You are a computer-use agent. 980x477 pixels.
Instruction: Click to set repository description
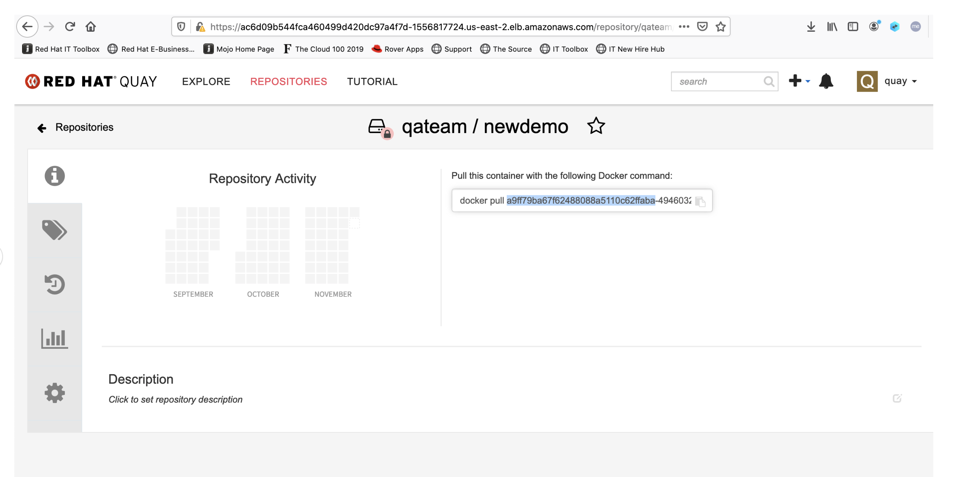pos(175,399)
